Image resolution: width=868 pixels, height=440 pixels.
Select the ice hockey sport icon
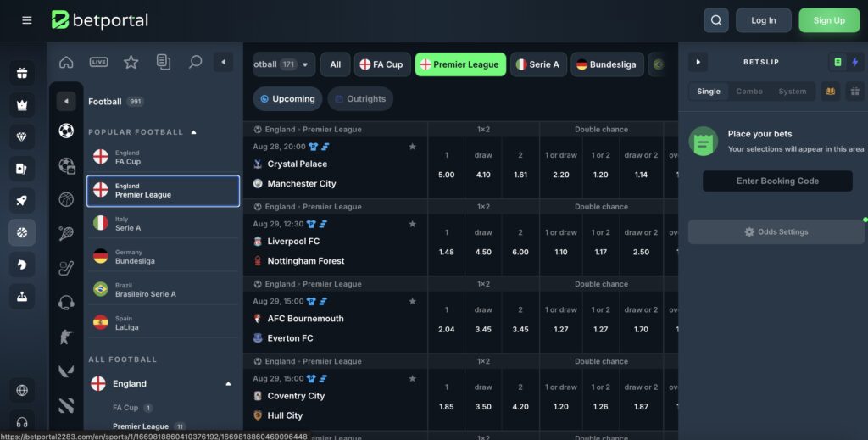66,268
